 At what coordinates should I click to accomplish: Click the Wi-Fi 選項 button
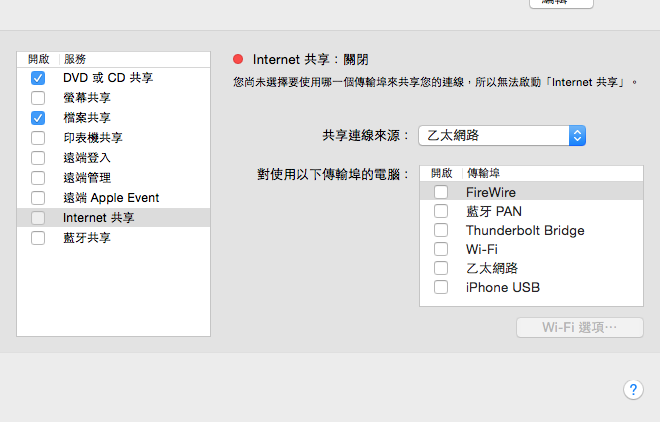coord(580,327)
